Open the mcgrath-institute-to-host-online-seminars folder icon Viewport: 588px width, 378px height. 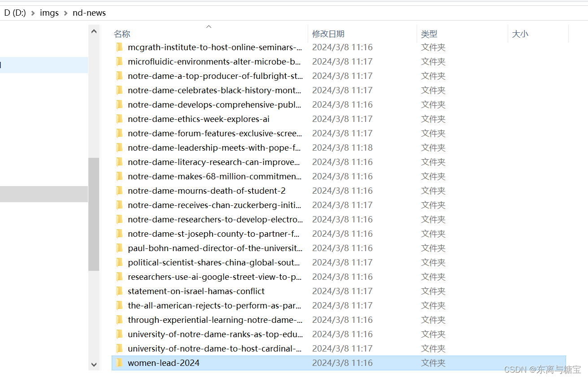(119, 47)
